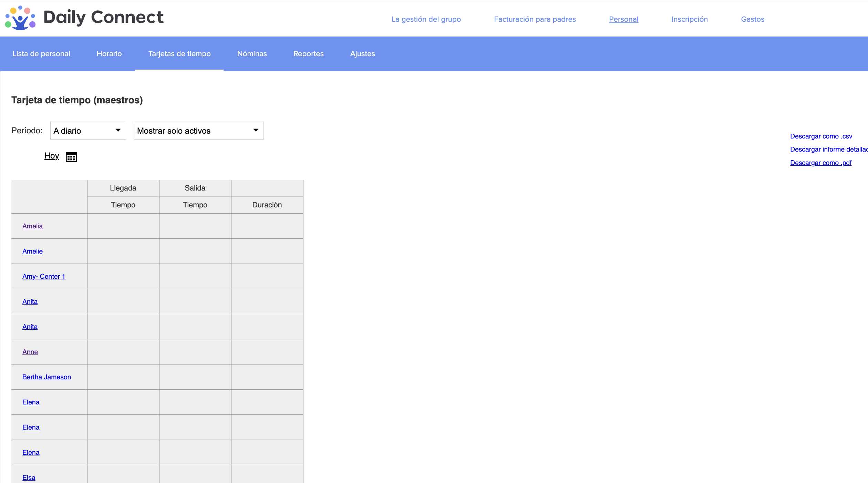This screenshot has height=483, width=868.
Task: Open Bertha Jameson's staff link
Action: [x=46, y=377]
